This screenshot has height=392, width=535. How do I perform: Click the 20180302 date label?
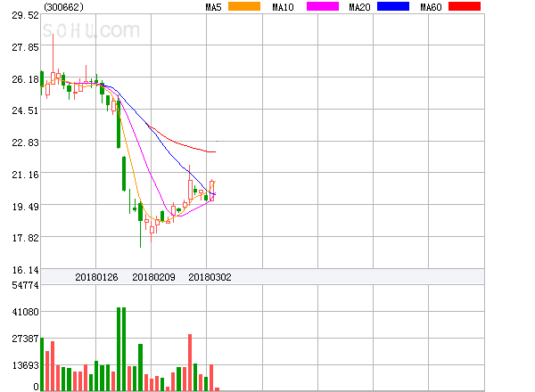(210, 277)
